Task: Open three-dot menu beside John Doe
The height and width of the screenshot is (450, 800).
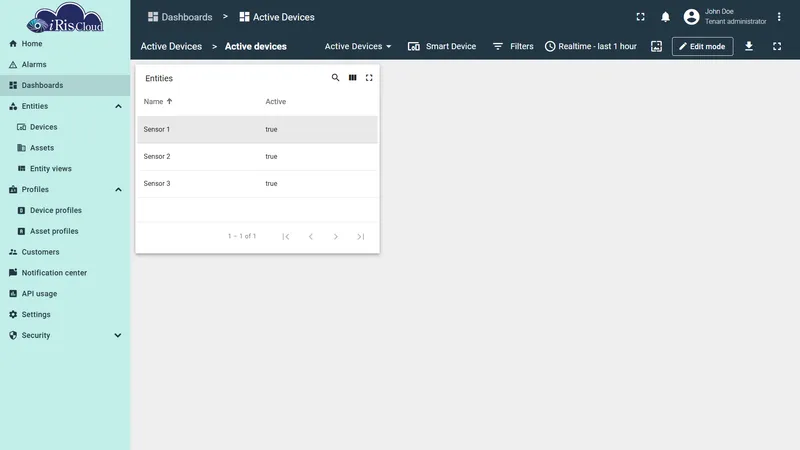Action: (x=779, y=17)
